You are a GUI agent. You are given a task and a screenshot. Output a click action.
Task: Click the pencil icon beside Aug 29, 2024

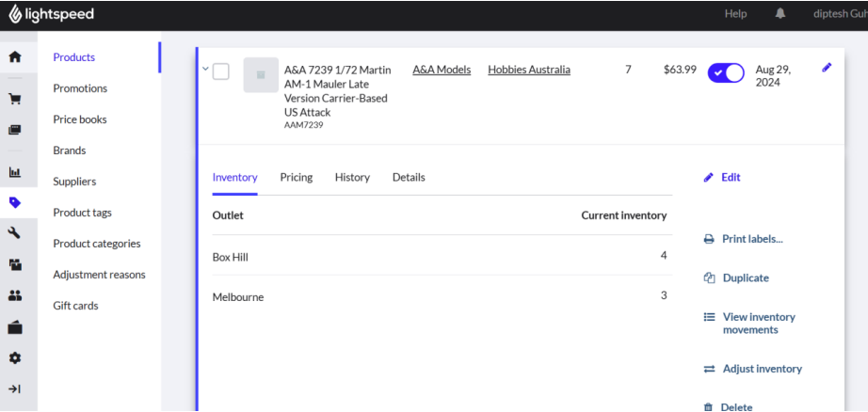pyautogui.click(x=827, y=68)
